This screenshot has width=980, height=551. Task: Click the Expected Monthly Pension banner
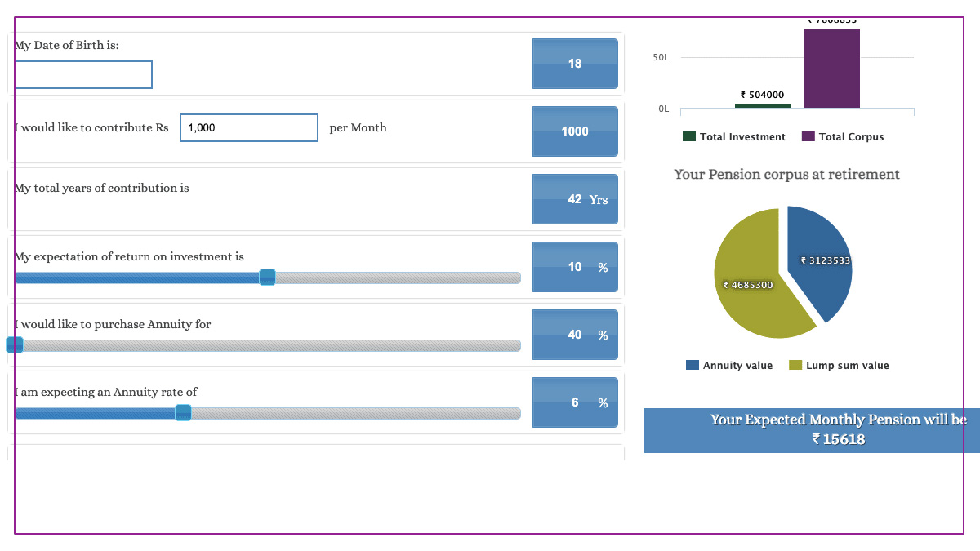[812, 430]
